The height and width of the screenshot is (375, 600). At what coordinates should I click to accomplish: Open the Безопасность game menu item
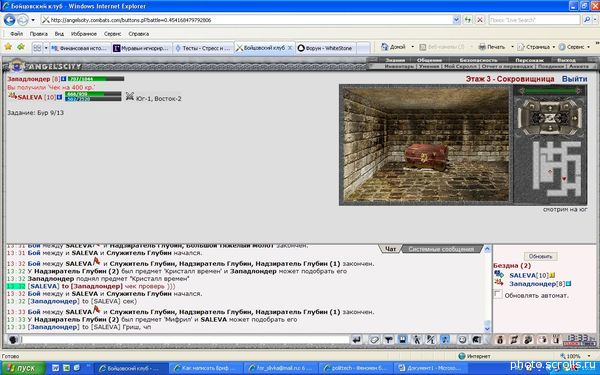click(478, 60)
